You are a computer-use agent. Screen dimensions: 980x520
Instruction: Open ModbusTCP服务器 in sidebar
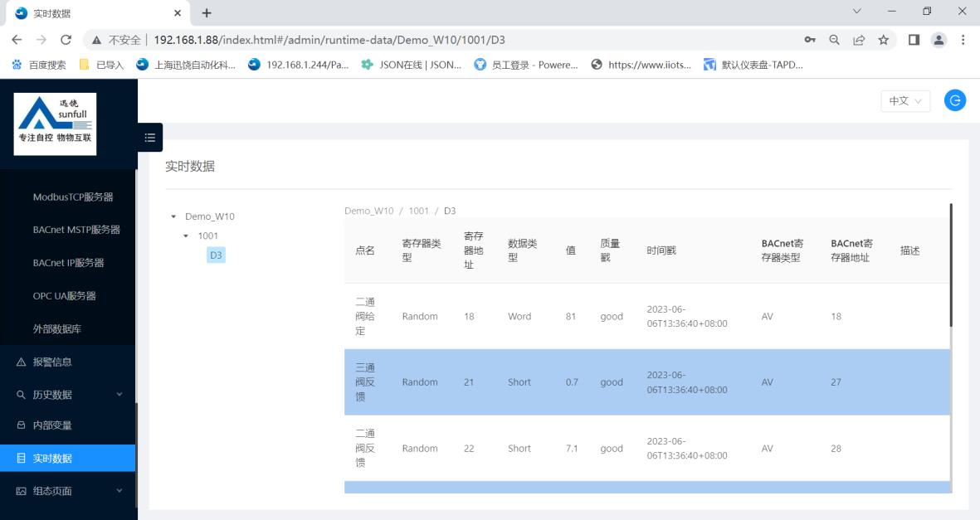coord(73,197)
